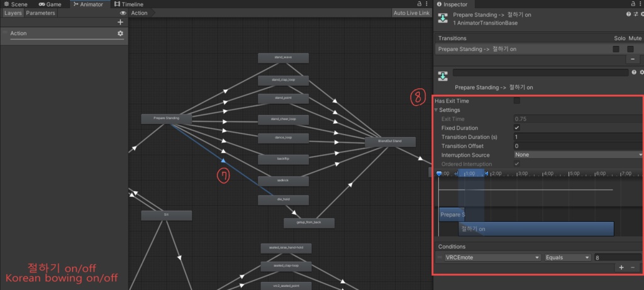Select the Prepare Standing state node
The height and width of the screenshot is (290, 644).
click(x=166, y=119)
